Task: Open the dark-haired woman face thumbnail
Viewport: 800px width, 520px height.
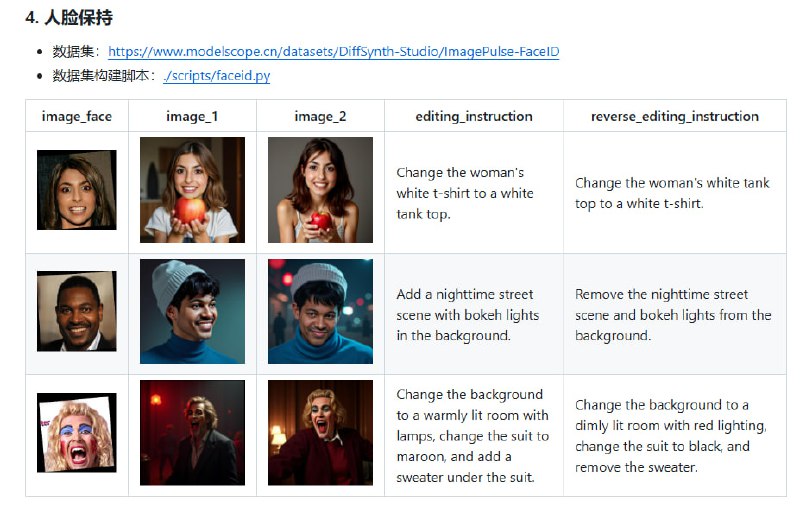Action: pyautogui.click(x=77, y=190)
